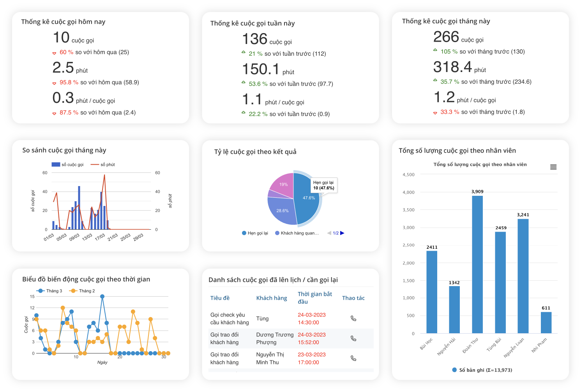581x392 pixels.
Task: Toggle 'Hẹn gọi lại' pie legend item
Action: click(255, 233)
